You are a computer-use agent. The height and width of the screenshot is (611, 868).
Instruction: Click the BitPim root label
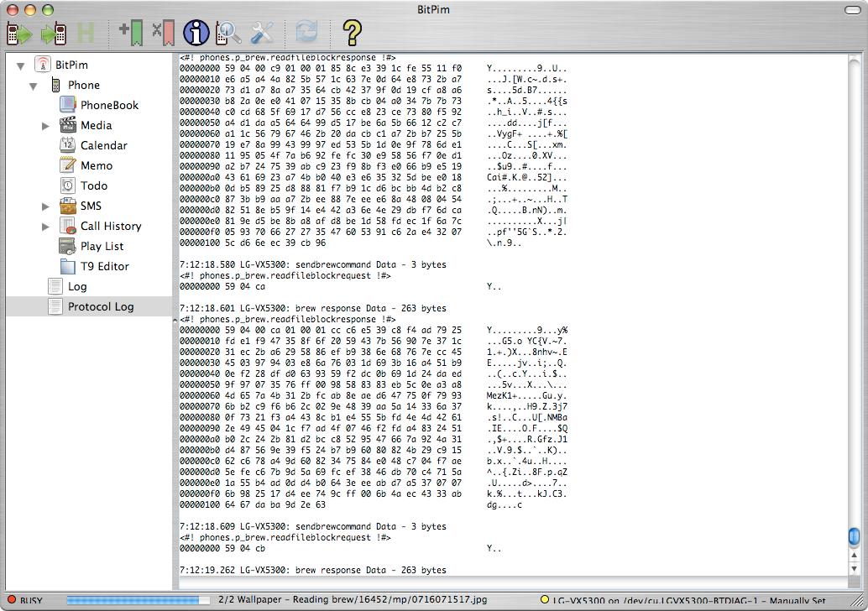click(x=71, y=65)
